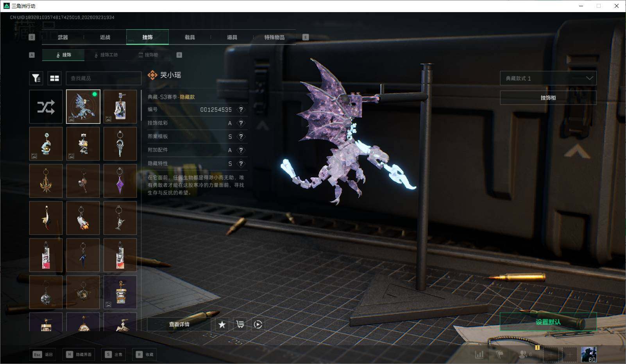The height and width of the screenshot is (364, 626).
Task: Click the R 收藏 favorite button
Action: pyautogui.click(x=145, y=355)
